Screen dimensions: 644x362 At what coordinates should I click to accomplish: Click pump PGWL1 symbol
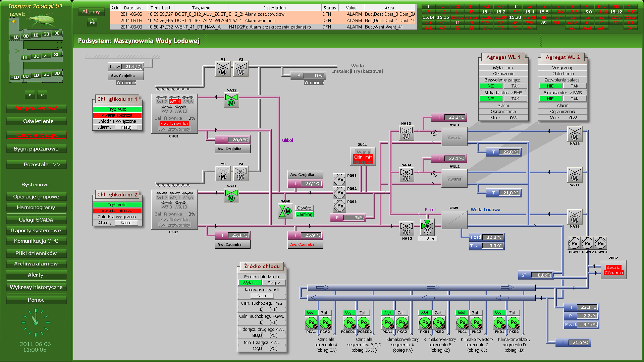[x=574, y=243]
